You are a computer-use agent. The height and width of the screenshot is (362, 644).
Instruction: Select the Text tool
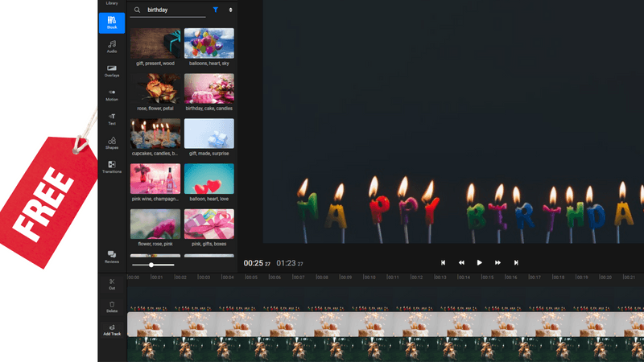112,118
